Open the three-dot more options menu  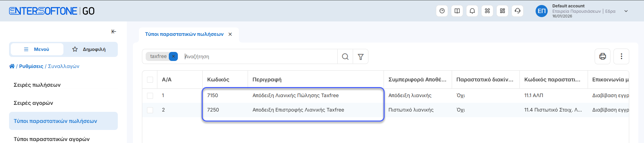[621, 56]
